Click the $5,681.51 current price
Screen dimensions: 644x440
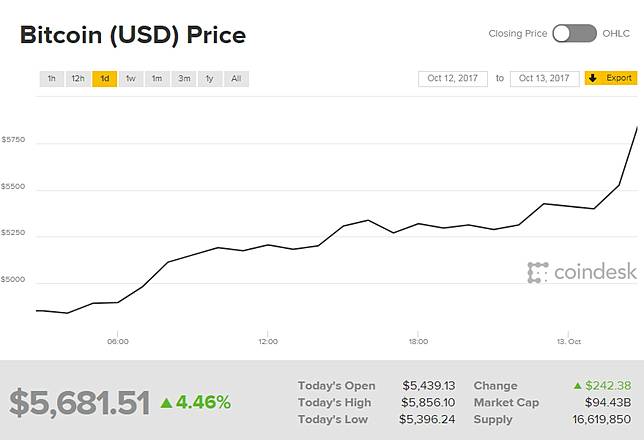[x=79, y=402]
